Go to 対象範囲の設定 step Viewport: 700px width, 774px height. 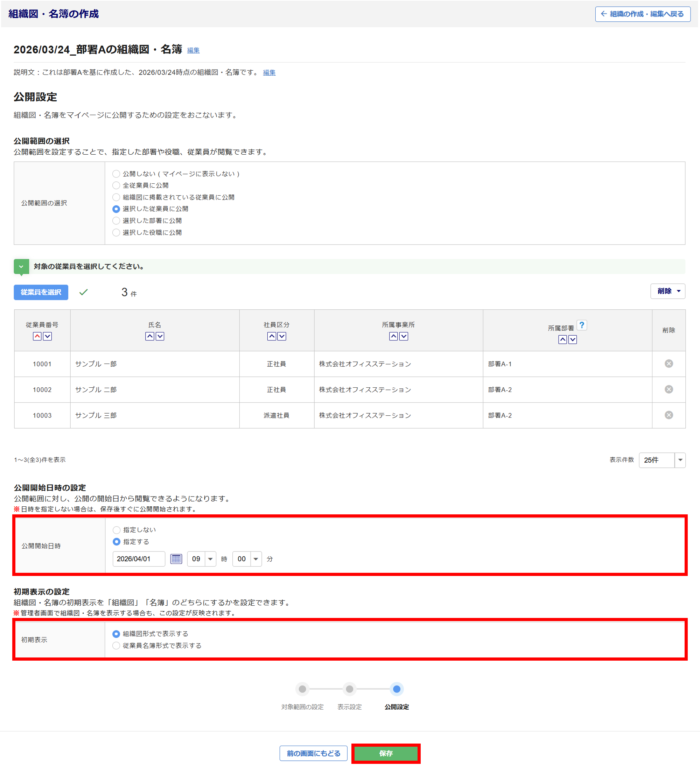coord(302,689)
